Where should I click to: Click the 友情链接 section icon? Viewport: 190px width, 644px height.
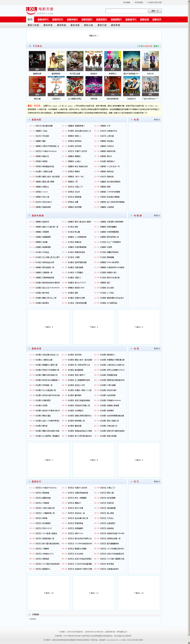[x=29, y=614]
